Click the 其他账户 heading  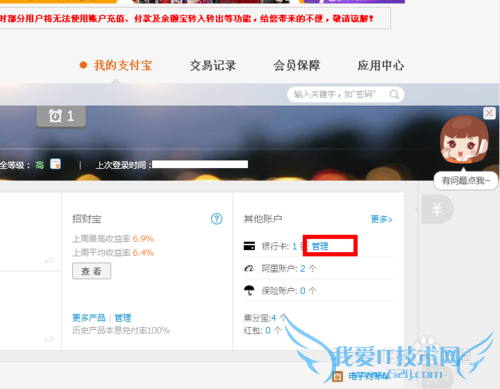coord(263,219)
